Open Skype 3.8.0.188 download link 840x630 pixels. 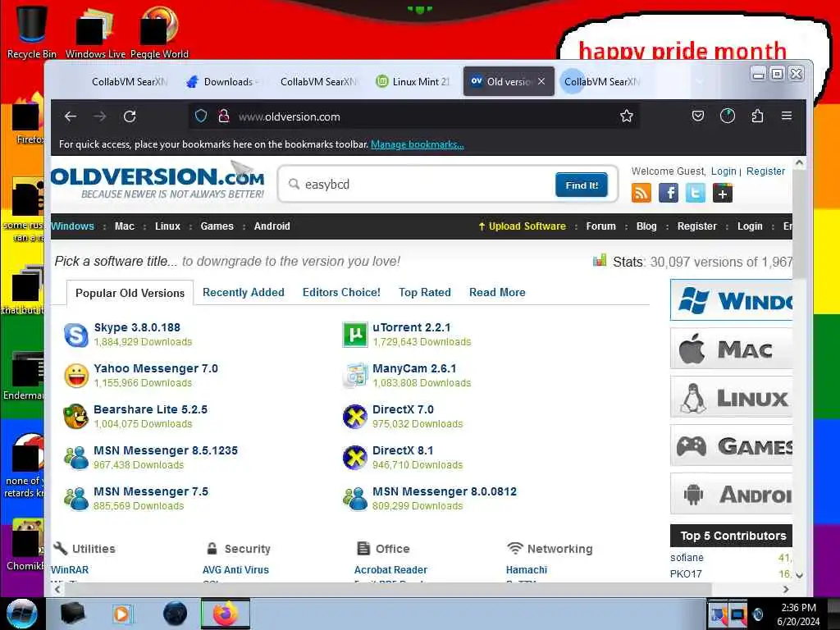[x=137, y=327]
